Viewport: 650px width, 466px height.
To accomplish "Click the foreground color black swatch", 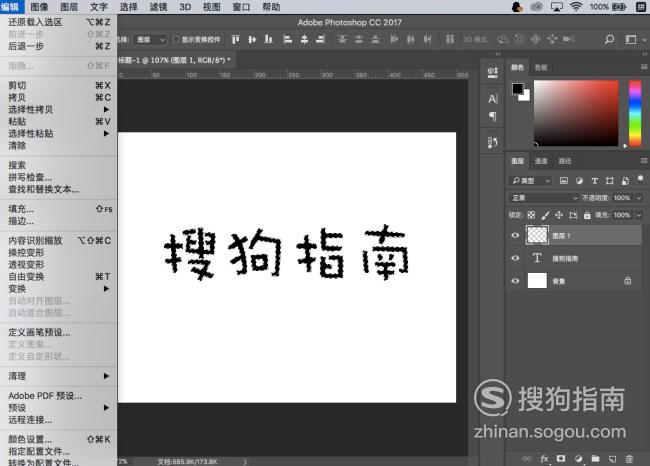I will (x=517, y=88).
